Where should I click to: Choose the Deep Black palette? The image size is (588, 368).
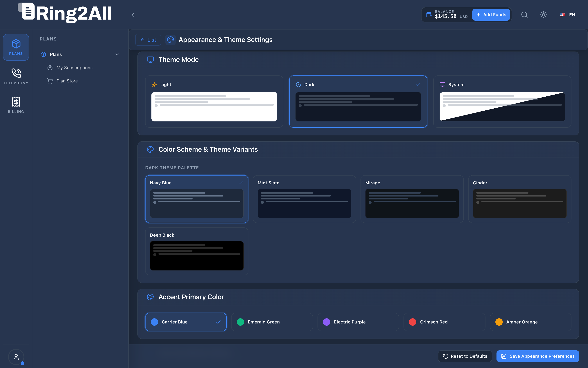pos(197,251)
